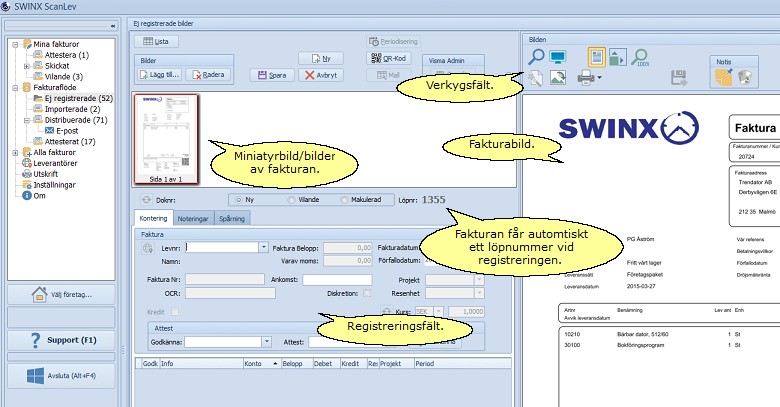780x407 pixels.
Task: Open the Levnr dropdown arrow
Action: tap(263, 247)
